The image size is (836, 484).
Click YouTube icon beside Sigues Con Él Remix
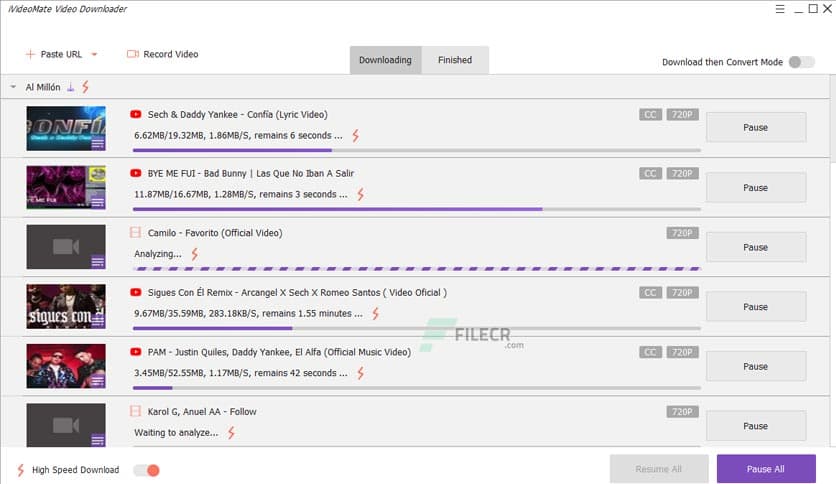[x=136, y=292]
